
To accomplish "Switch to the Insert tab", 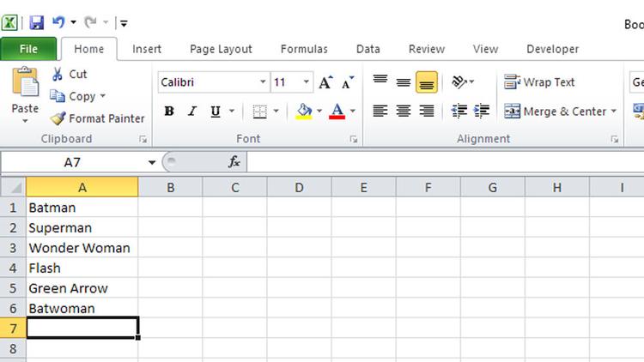I will pos(147,49).
